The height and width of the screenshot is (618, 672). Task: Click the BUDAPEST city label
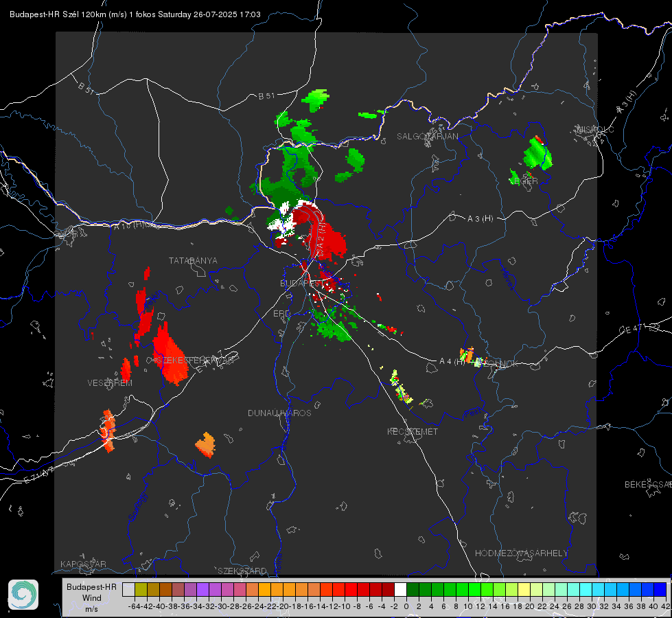[x=302, y=283]
